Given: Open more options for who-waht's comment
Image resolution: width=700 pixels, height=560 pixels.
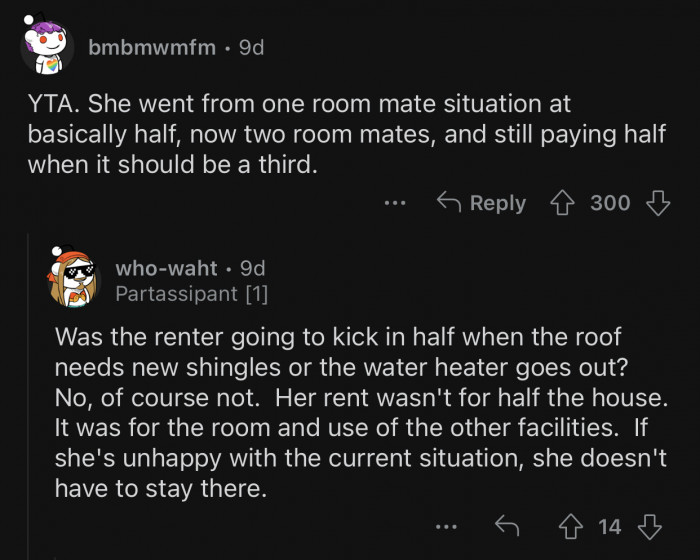Looking at the screenshot, I should click(x=447, y=526).
